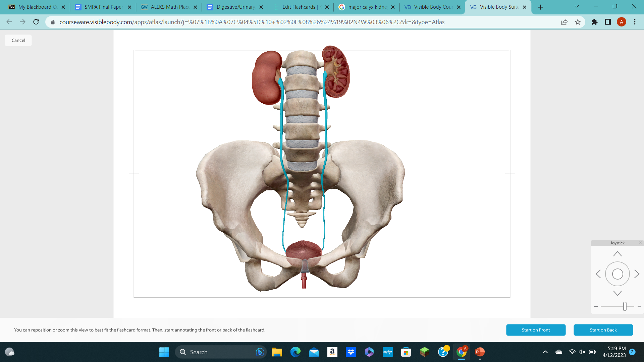
Task: Pan the view up with the Joystick arrow
Action: coord(617,253)
